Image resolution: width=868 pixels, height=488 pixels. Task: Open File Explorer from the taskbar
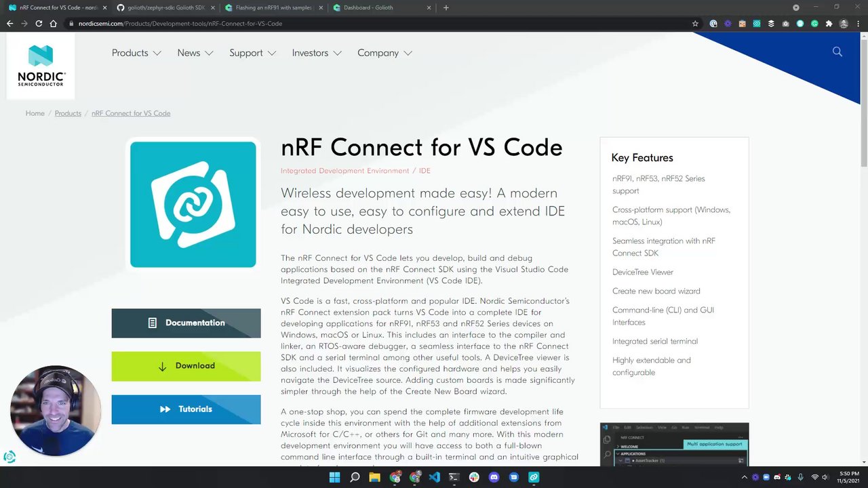pos(374,477)
